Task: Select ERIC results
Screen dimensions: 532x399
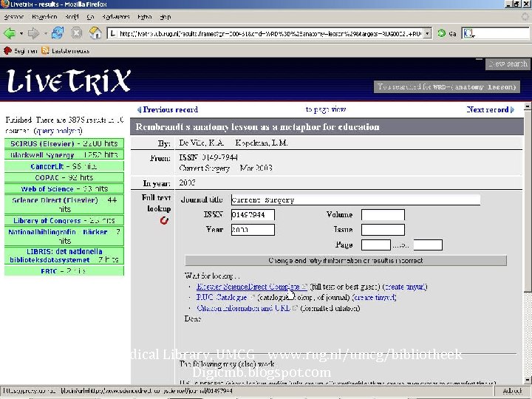Action: tap(64, 270)
